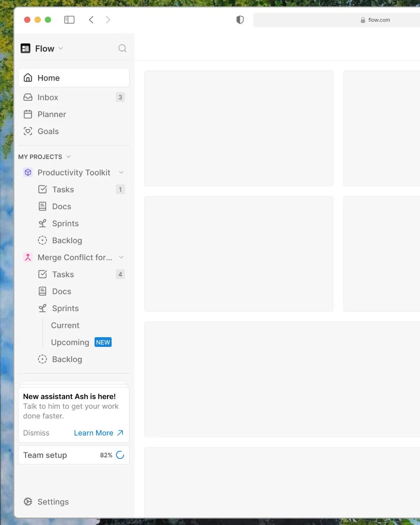Click Docs icon under Productivity Toolkit
Screen dimensions: 420x525
tap(43, 206)
